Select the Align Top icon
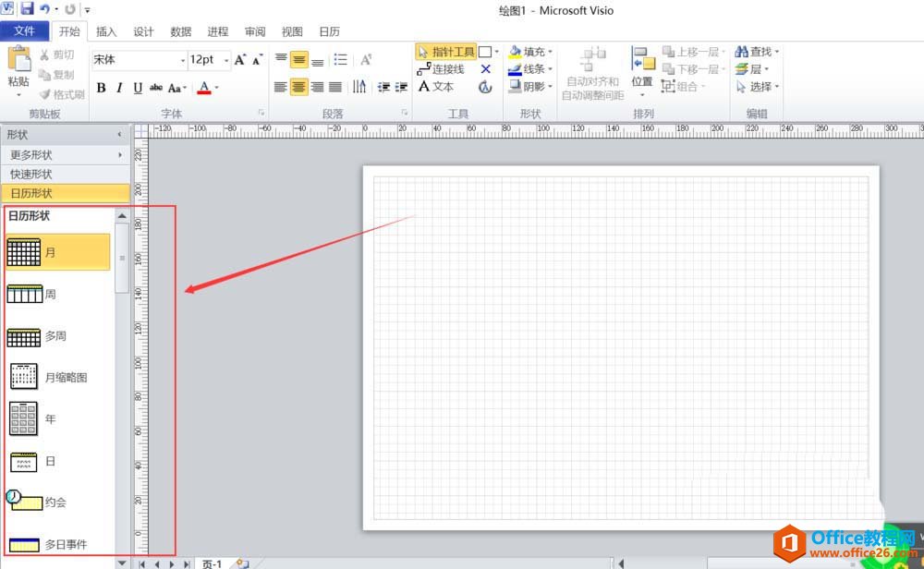Screen dimensions: 924x569 281,59
